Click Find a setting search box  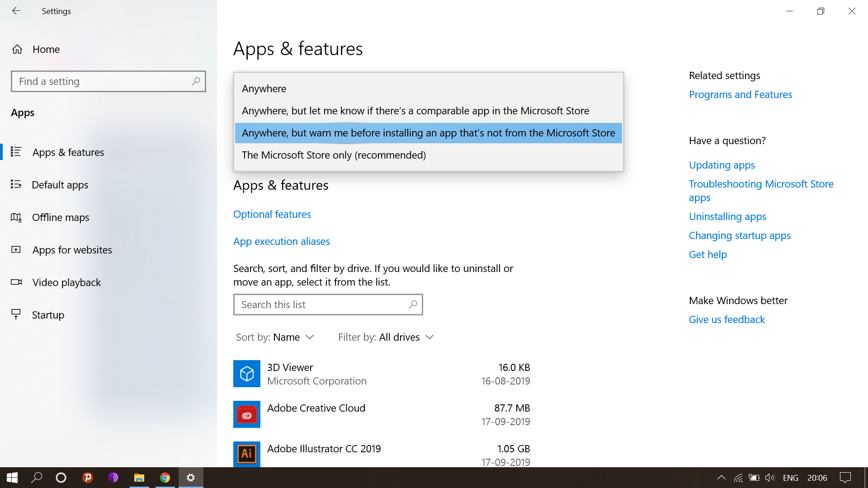point(108,82)
